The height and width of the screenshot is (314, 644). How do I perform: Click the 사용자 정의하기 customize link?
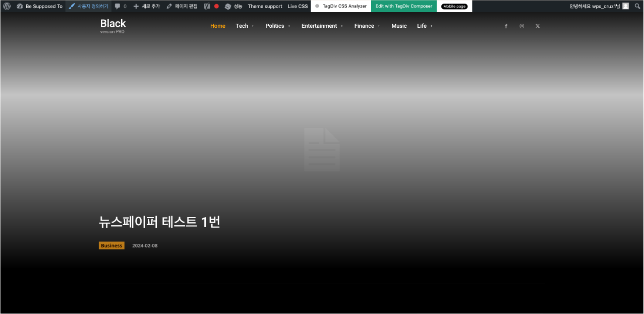pyautogui.click(x=89, y=6)
